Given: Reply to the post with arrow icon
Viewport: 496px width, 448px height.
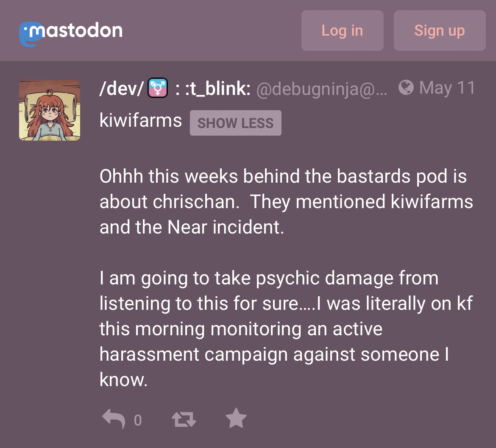Looking at the screenshot, I should (x=114, y=419).
